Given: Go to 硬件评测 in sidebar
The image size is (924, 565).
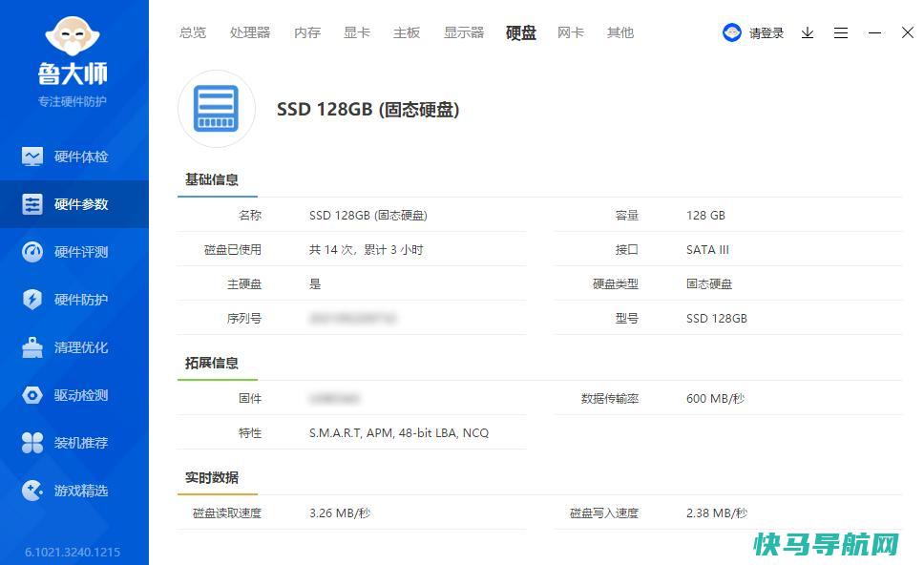Looking at the screenshot, I should coord(81,252).
